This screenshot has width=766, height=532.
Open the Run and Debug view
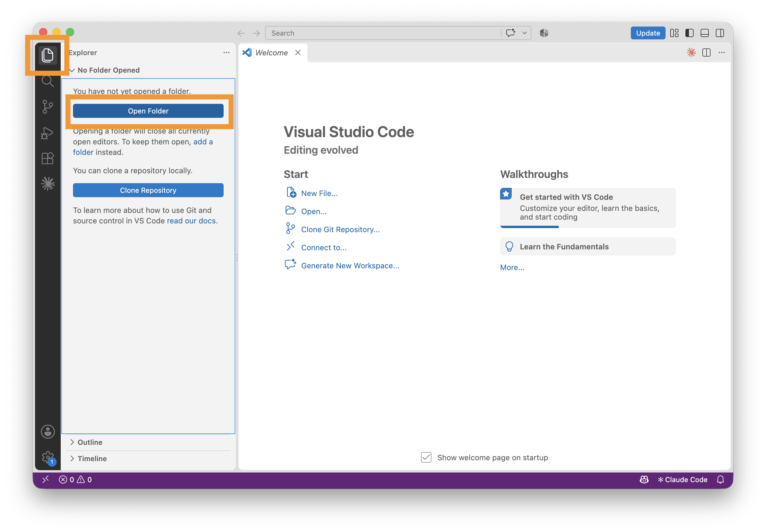click(48, 133)
